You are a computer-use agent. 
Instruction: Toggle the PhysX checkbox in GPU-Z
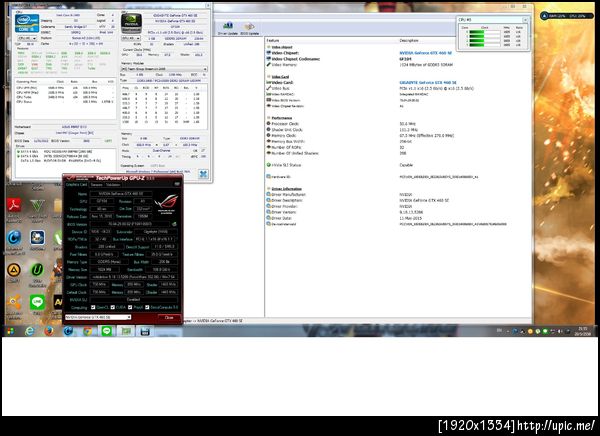click(x=130, y=307)
